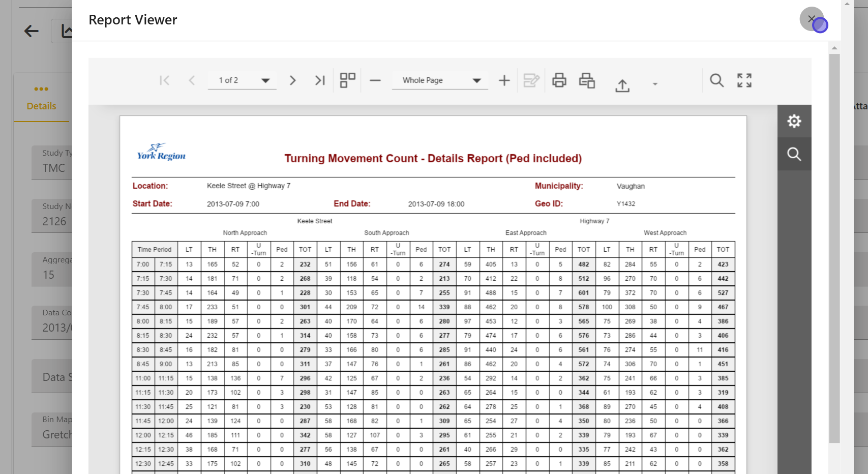Export report with upload arrow icon

coord(622,85)
